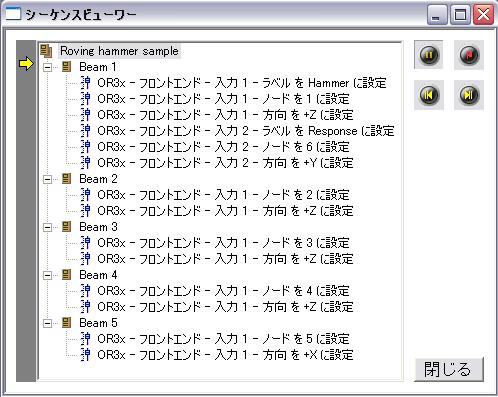Click setting icon of ノード を 4 row
The image size is (498, 397).
[86, 291]
